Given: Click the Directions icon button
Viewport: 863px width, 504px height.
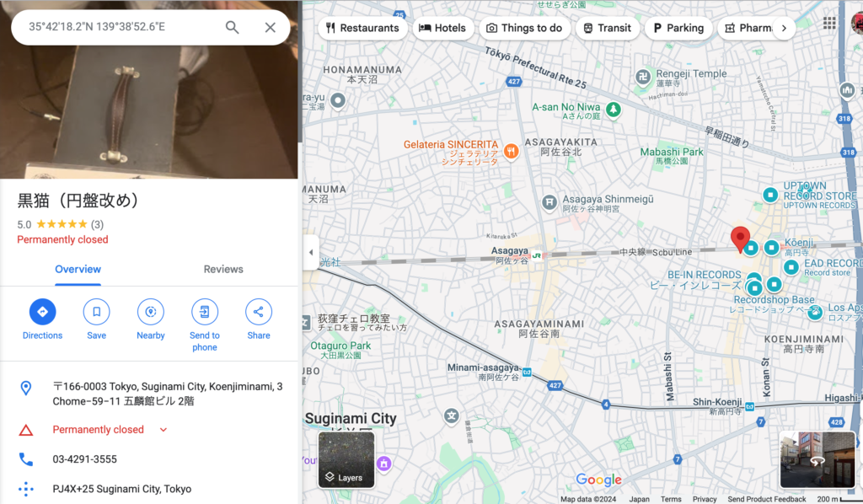Looking at the screenshot, I should [x=42, y=312].
